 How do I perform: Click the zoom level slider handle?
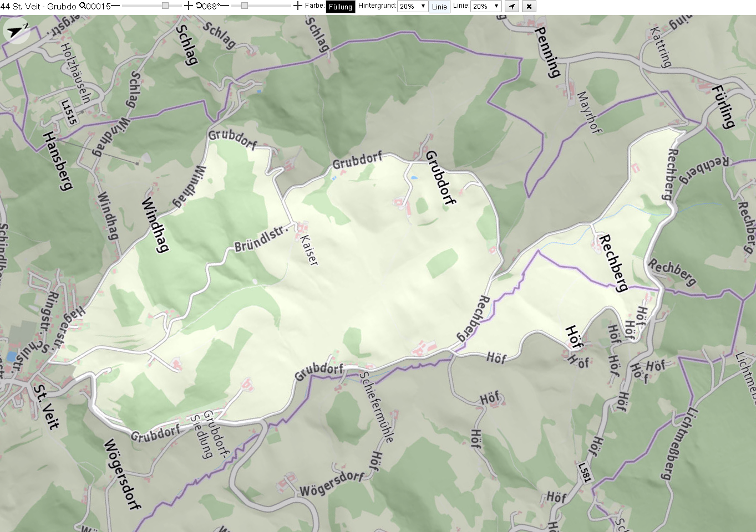(x=165, y=6)
